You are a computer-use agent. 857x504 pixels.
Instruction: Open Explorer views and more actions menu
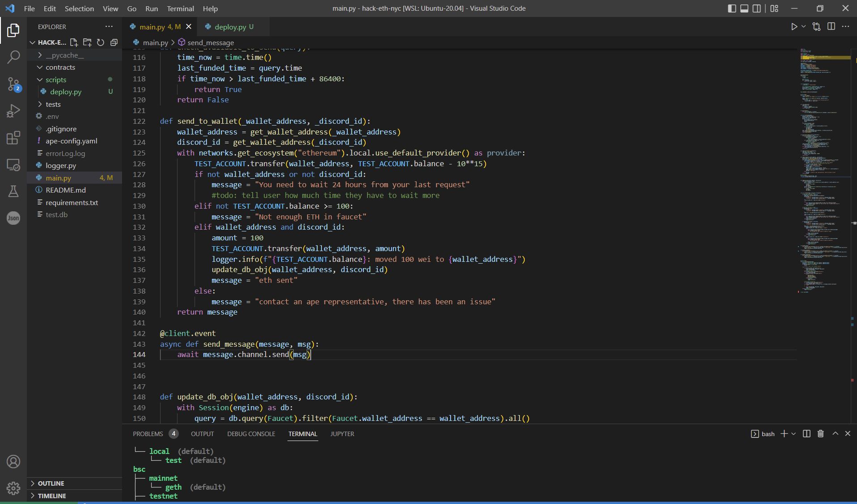click(109, 26)
